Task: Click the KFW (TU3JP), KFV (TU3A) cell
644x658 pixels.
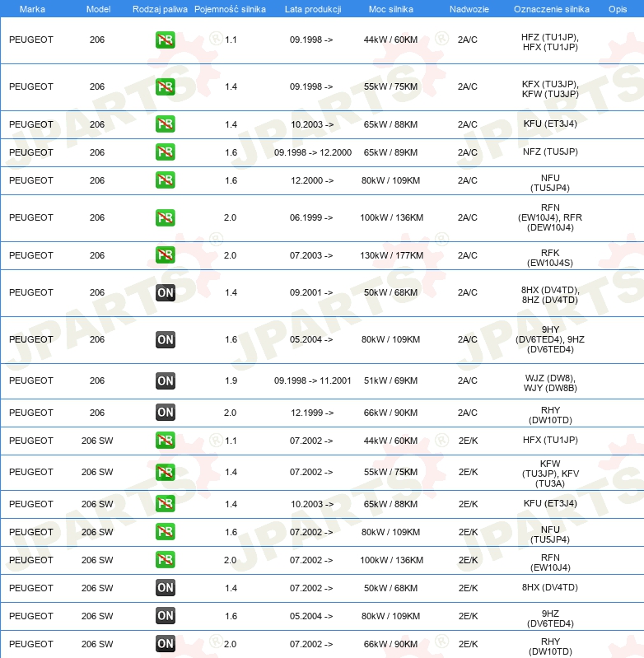Action: (550, 474)
